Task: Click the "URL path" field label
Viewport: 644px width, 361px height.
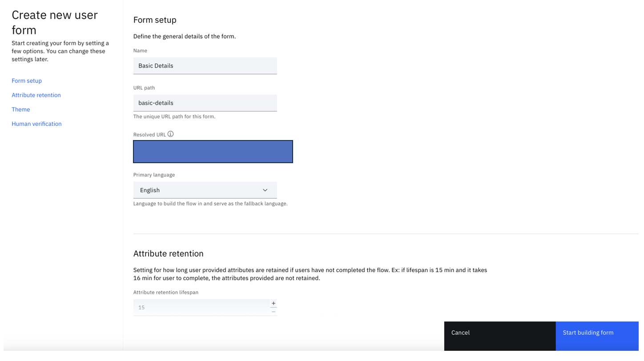Action: click(144, 88)
